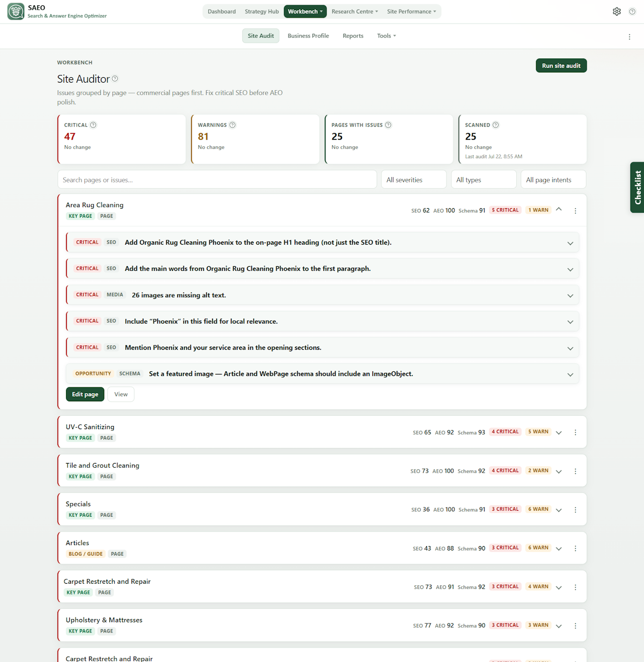Click the View button
Image resolution: width=644 pixels, height=662 pixels.
pos(121,394)
